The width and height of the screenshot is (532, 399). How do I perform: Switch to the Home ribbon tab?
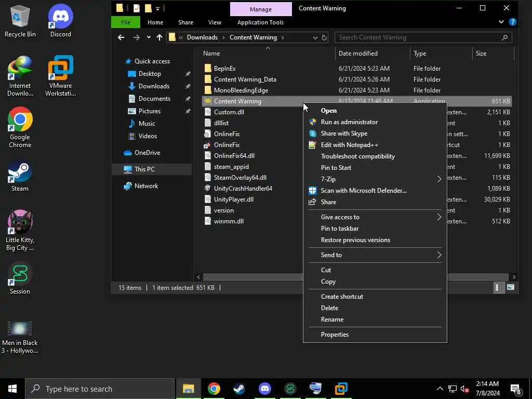(x=155, y=22)
